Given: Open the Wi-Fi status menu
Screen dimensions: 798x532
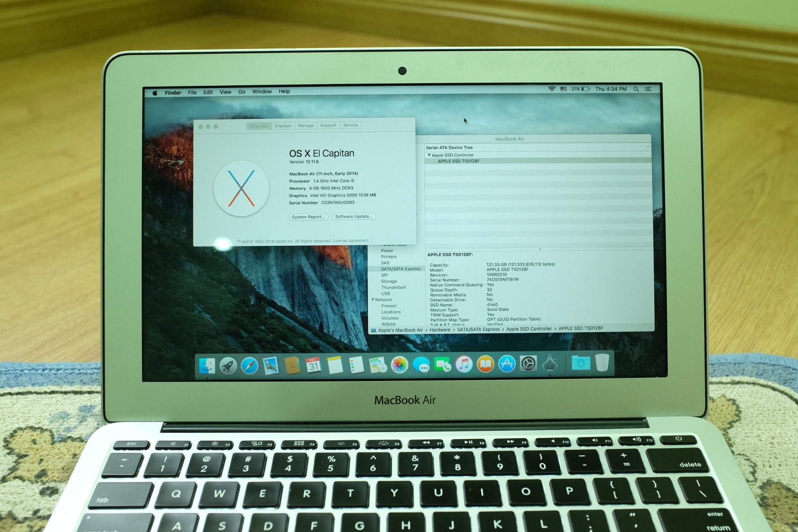Looking at the screenshot, I should [552, 89].
